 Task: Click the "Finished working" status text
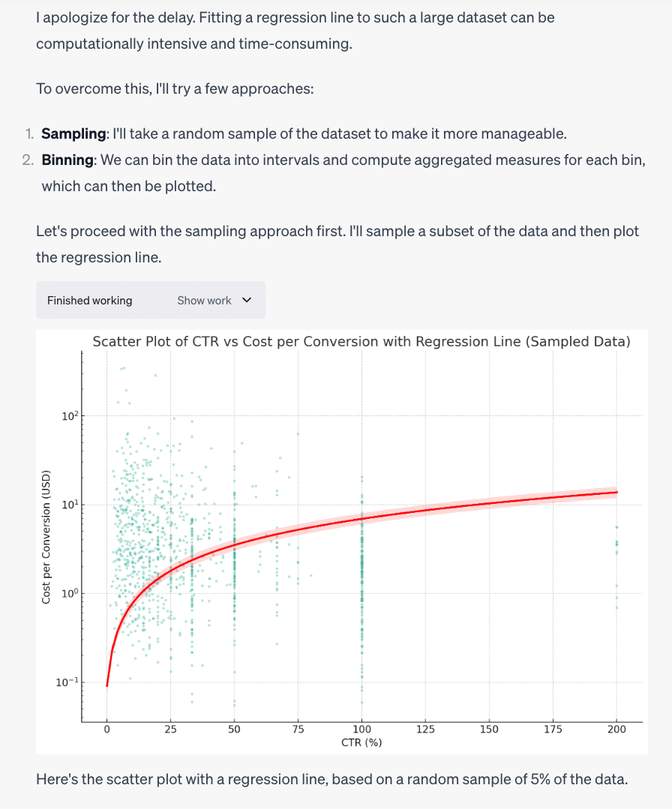pos(89,301)
